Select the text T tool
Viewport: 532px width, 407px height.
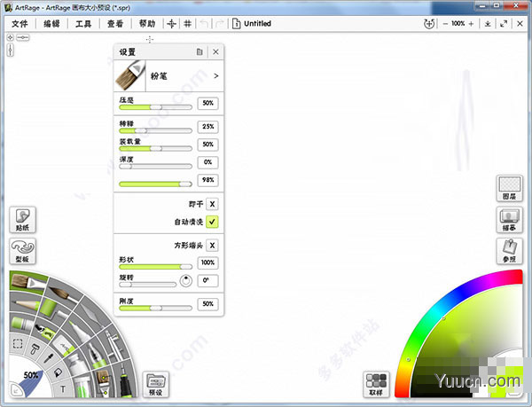[63, 389]
